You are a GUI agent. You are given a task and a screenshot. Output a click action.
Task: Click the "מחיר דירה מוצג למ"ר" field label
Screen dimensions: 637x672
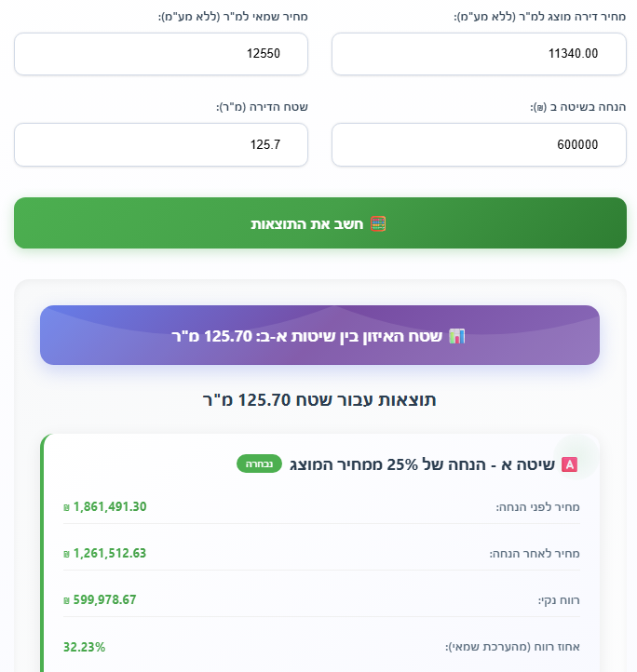point(539,17)
